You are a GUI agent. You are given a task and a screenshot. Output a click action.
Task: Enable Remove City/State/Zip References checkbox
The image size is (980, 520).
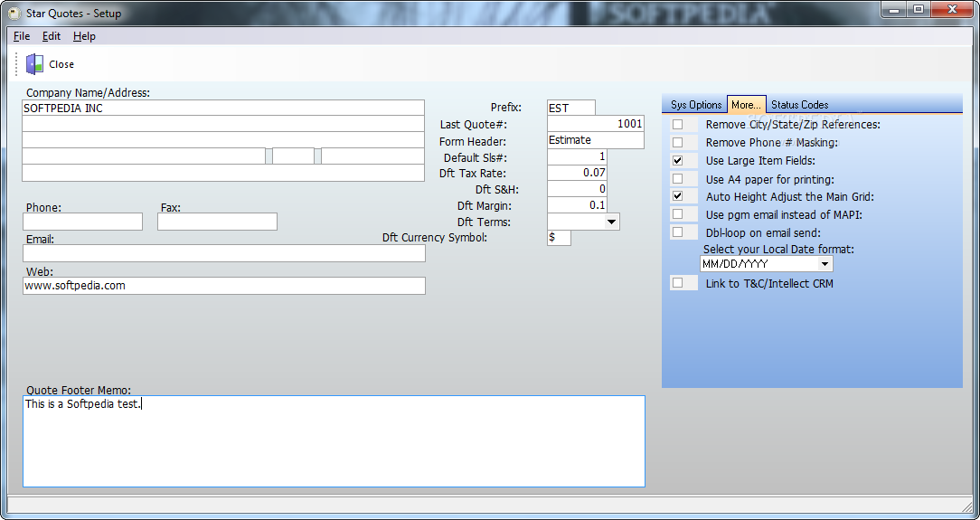677,125
